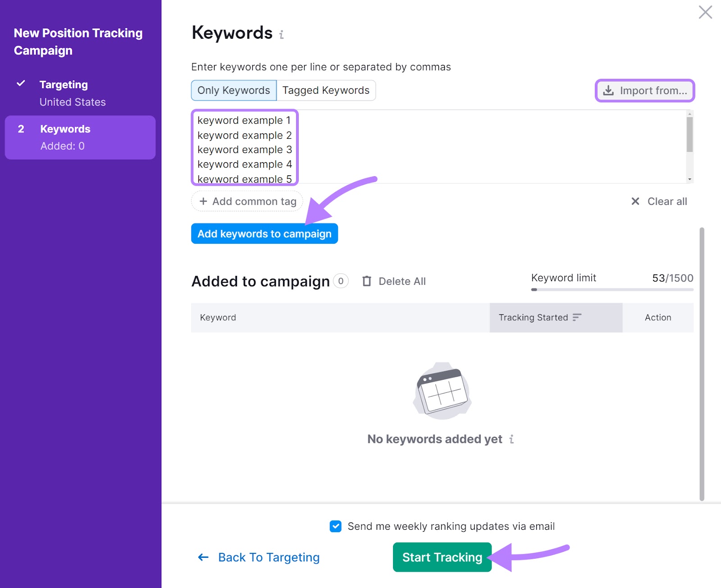Go Back To Targeting link
This screenshot has width=721, height=588.
259,557
